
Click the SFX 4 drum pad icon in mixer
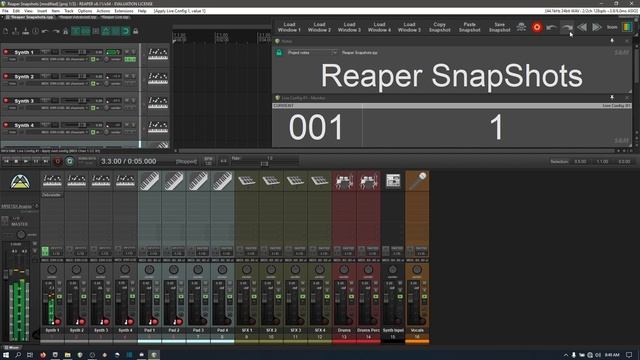[320, 181]
